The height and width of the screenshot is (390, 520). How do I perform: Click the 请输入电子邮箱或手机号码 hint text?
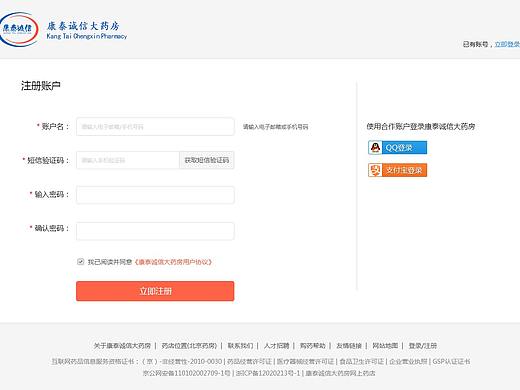(275, 127)
